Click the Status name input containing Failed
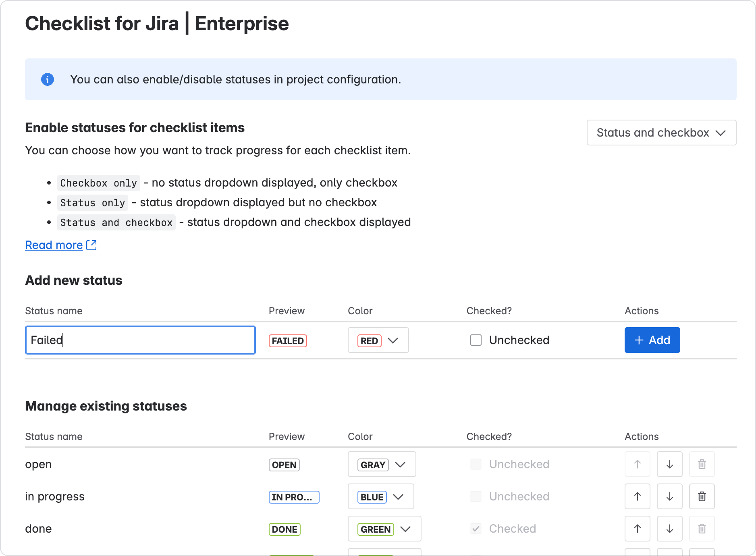The width and height of the screenshot is (756, 556). (x=140, y=340)
